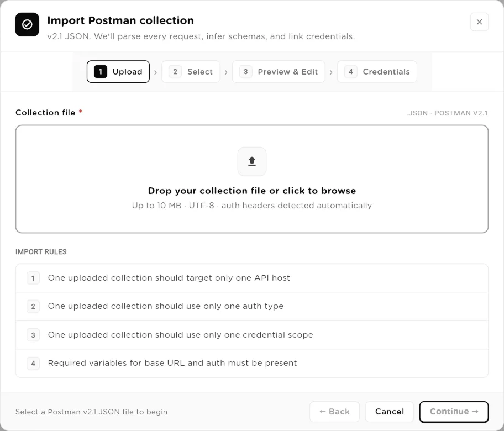Click Continue to proceed

pyautogui.click(x=454, y=412)
